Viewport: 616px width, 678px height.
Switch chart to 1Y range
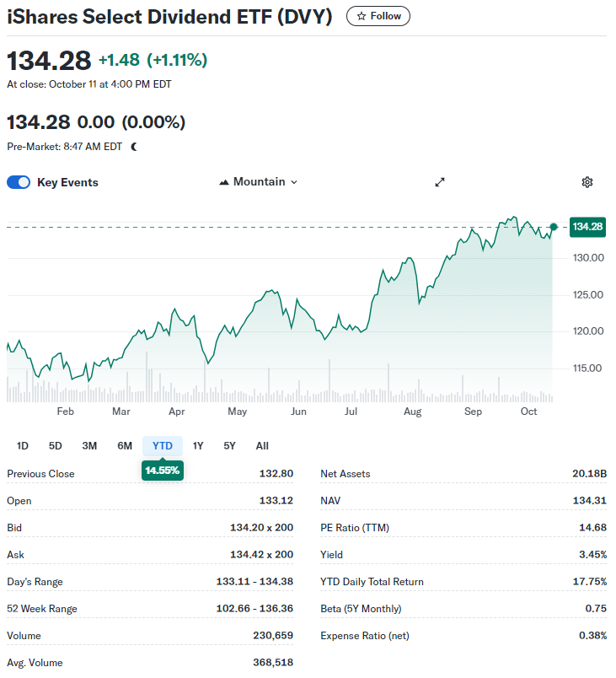coord(198,446)
